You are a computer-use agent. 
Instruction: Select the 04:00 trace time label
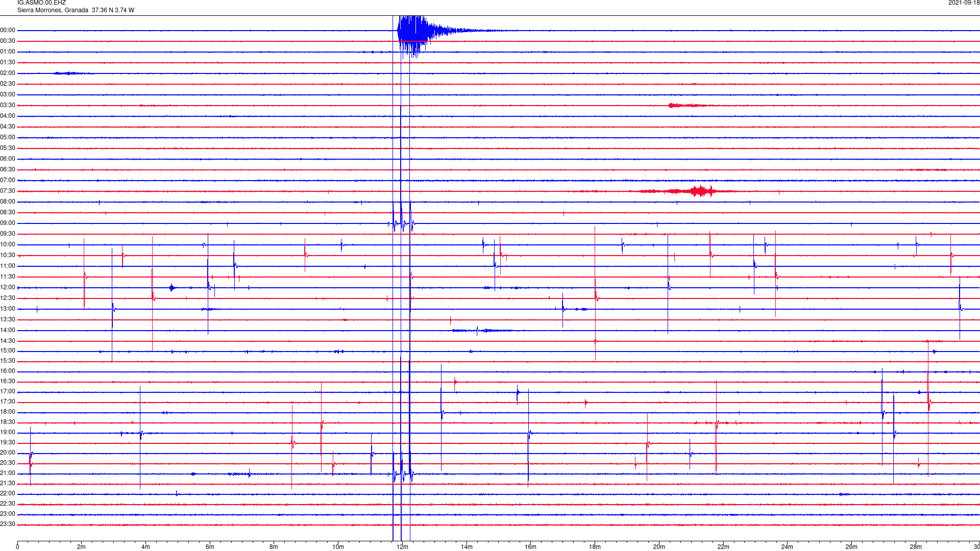[8, 116]
